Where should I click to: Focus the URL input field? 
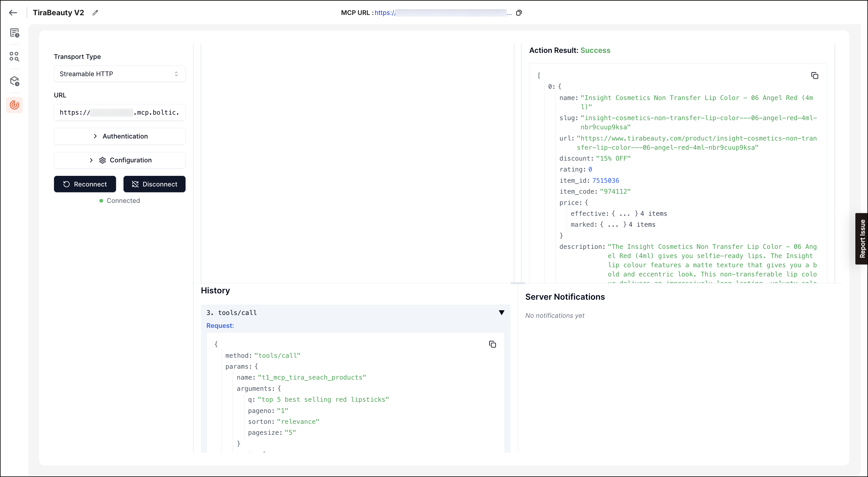[x=119, y=112]
